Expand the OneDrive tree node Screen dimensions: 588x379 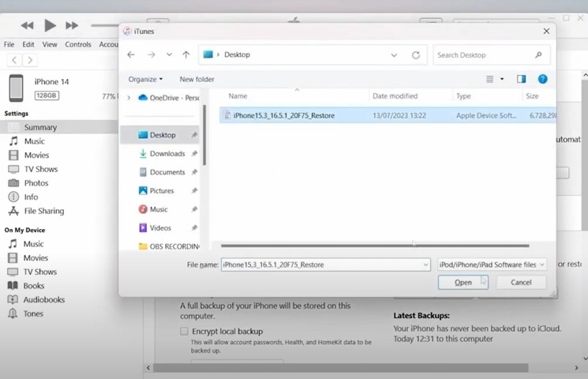pos(129,98)
